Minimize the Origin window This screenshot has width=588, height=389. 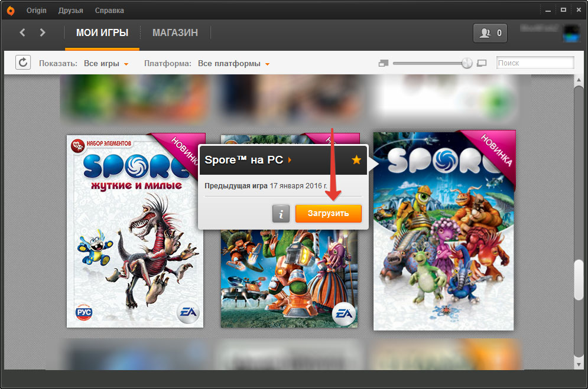[548, 11]
